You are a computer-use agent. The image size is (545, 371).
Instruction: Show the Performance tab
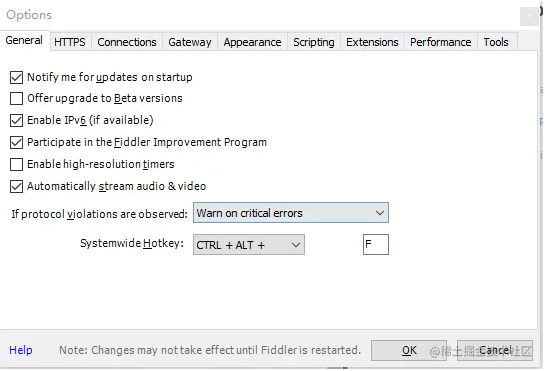pyautogui.click(x=441, y=42)
